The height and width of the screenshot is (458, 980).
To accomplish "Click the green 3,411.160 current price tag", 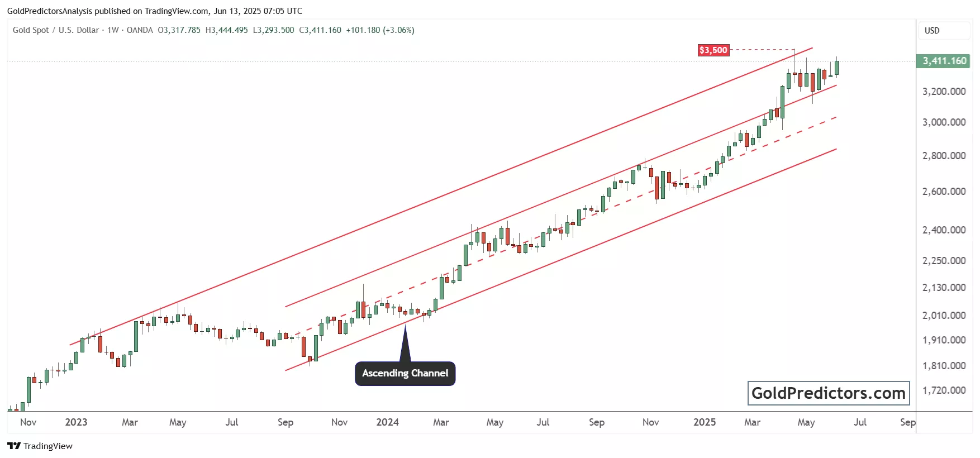I will (x=944, y=61).
